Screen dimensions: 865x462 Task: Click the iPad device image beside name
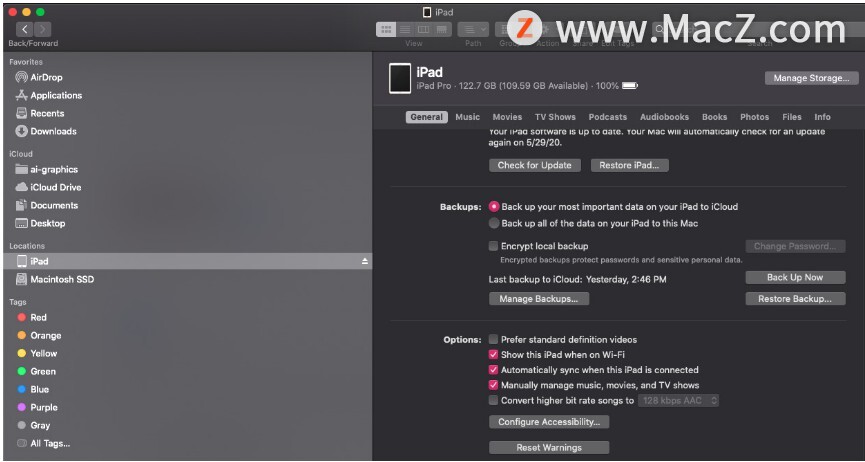coord(400,78)
